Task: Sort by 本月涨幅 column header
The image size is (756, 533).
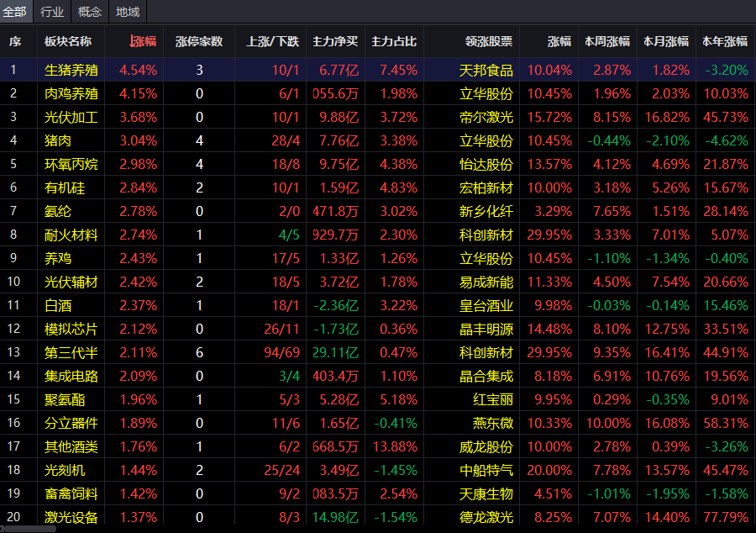Action: pos(666,41)
